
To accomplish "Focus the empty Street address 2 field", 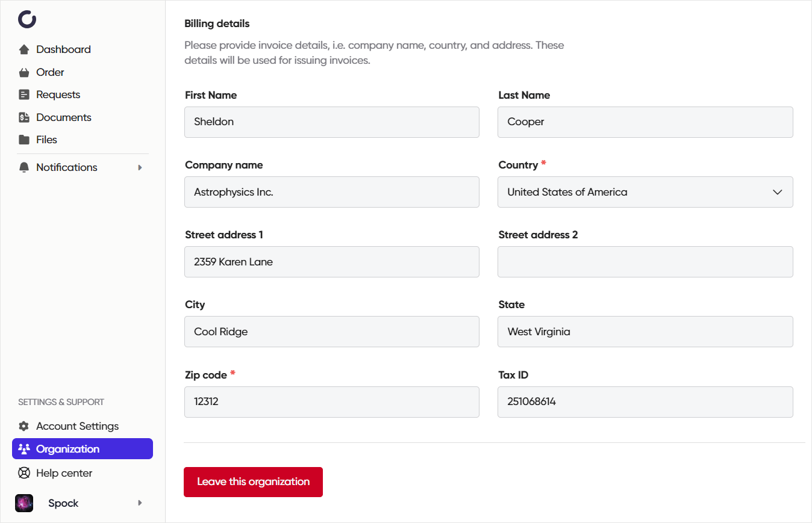I will coord(645,262).
